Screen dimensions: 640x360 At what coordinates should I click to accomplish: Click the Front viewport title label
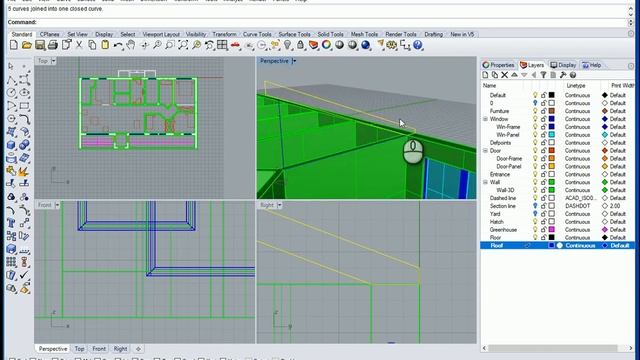[44, 205]
